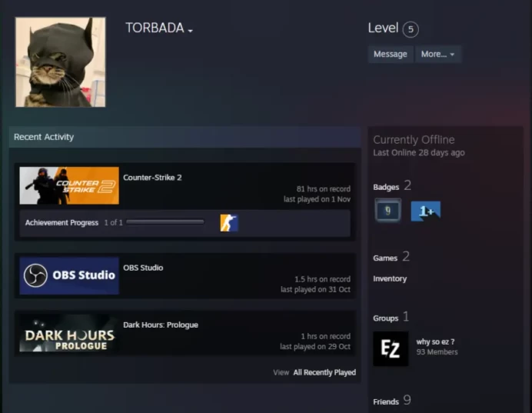The image size is (532, 413).
Task: Open the 'why so ez ?' group
Action: (436, 341)
